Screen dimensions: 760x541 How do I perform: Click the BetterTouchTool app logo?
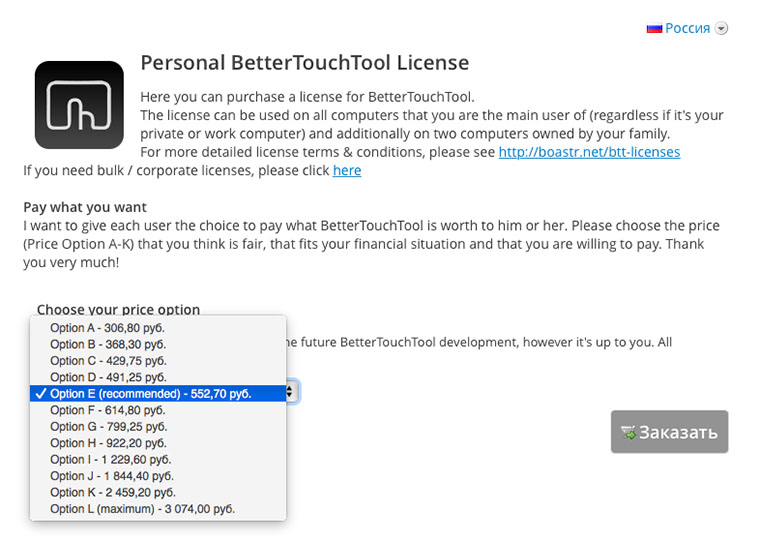(x=79, y=105)
